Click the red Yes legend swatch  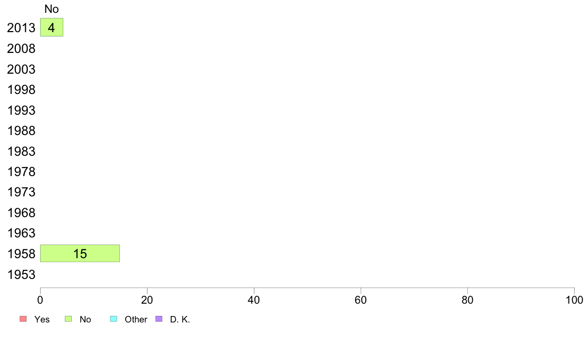(x=23, y=319)
